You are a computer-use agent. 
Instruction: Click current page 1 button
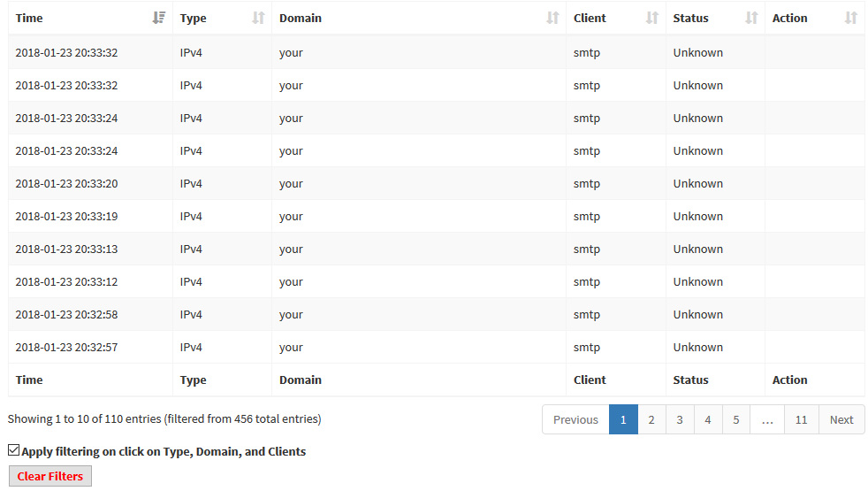point(623,419)
